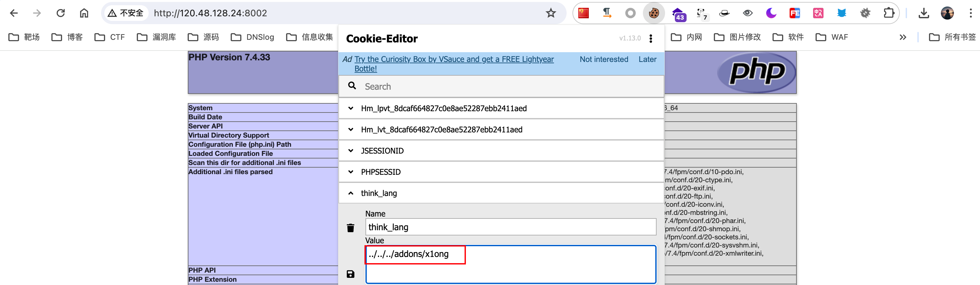This screenshot has width=980, height=285.
Task: Click the PHP logo on phpinfo page
Action: 756,72
